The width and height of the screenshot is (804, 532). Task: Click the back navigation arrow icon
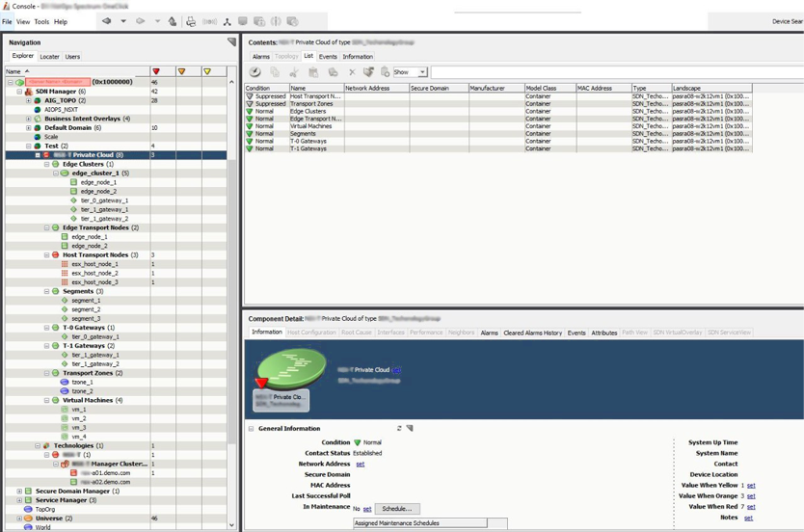[x=106, y=21]
